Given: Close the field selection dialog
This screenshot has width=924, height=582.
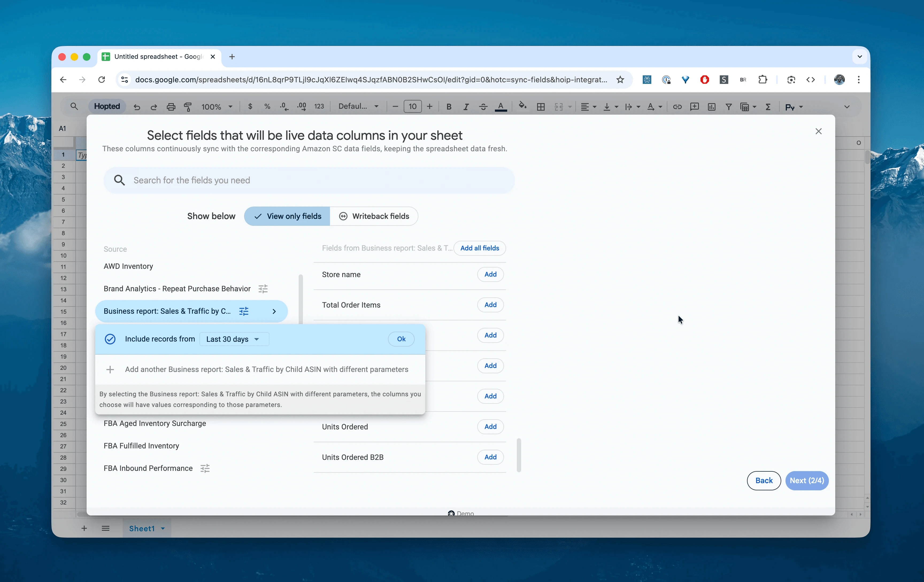Looking at the screenshot, I should coord(818,131).
